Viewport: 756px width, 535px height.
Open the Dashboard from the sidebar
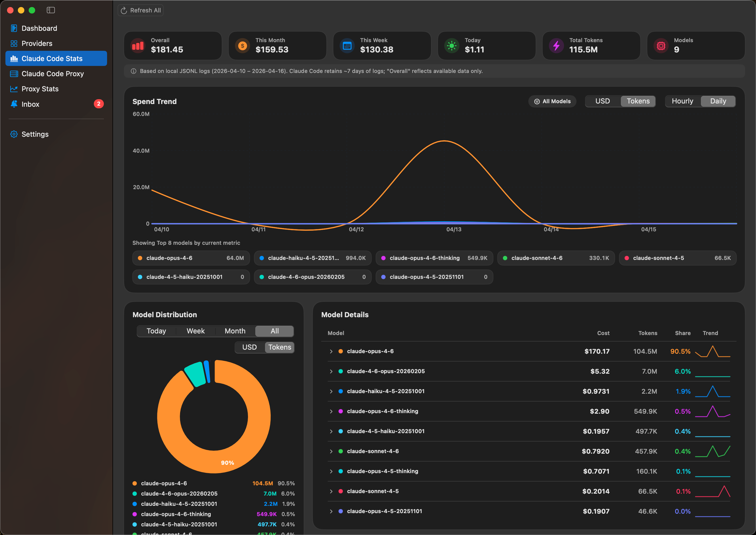39,28
